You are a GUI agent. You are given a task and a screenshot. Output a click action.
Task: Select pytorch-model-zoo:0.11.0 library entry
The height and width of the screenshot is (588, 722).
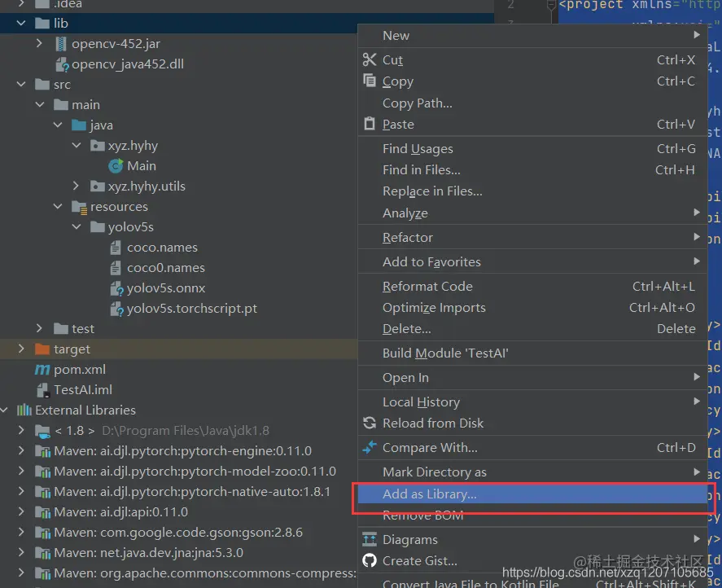tap(195, 472)
